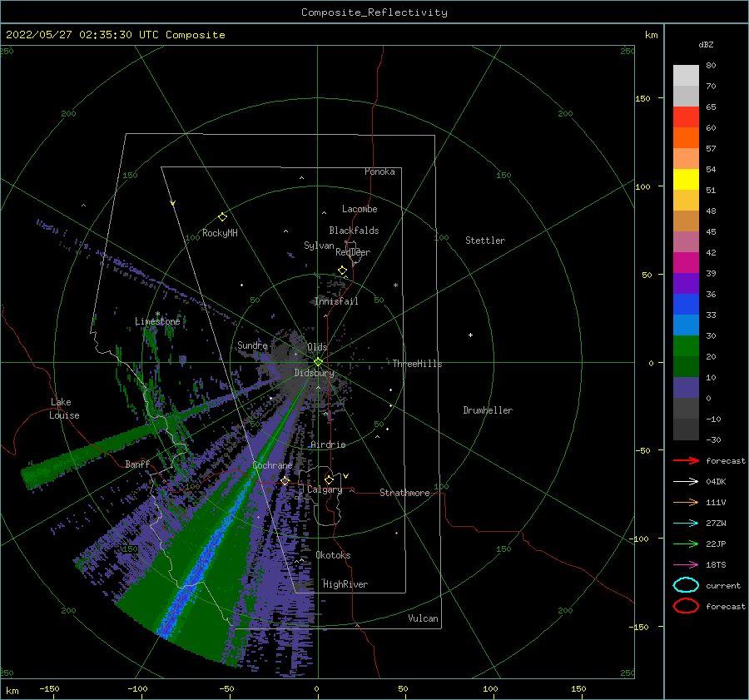Select the magenta 42 dBZ color swatch
Image resolution: width=749 pixels, height=700 pixels.
[686, 262]
